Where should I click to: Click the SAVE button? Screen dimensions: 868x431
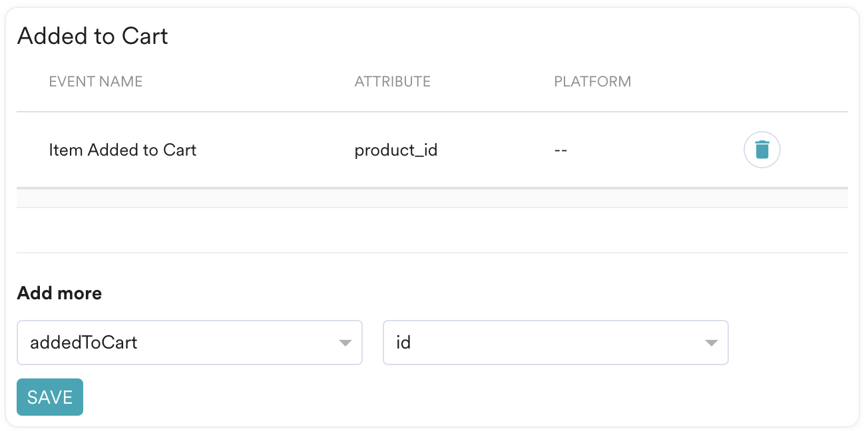click(50, 397)
